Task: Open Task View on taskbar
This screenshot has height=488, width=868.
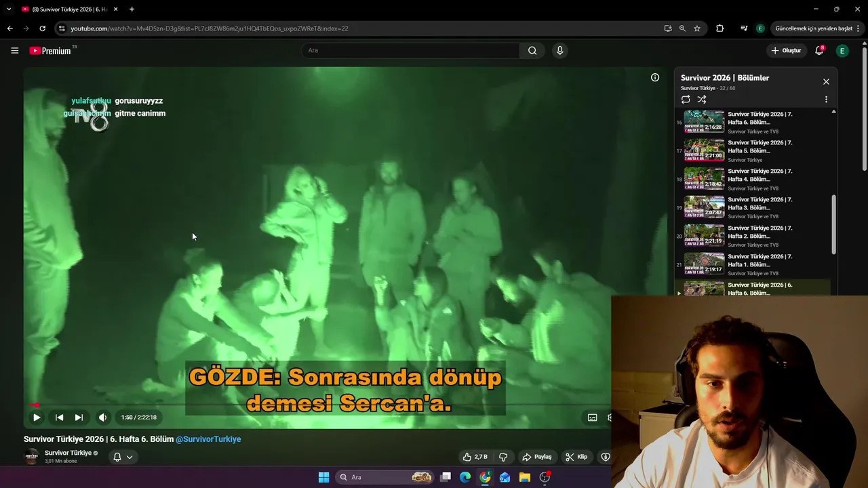Action: [x=446, y=477]
